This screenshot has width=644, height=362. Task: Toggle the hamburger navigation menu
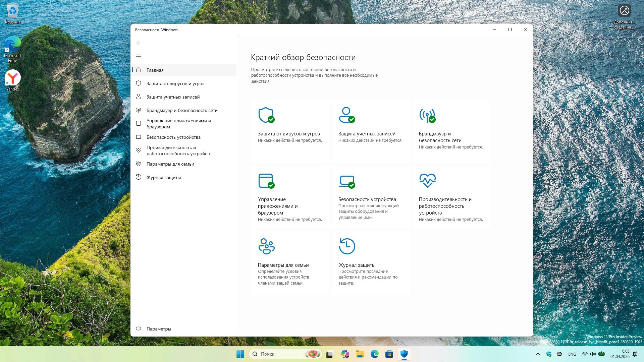139,56
